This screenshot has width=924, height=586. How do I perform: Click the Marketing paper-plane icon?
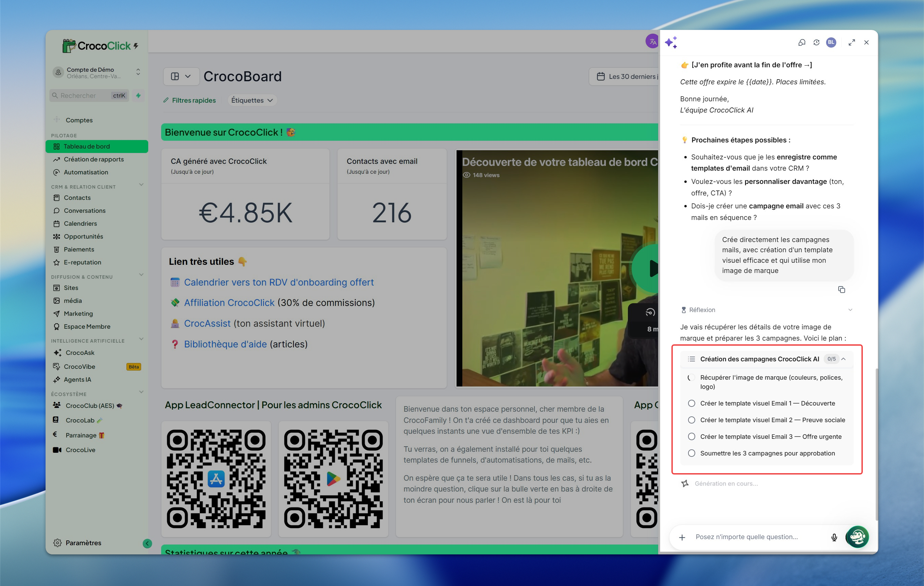pyautogui.click(x=56, y=314)
